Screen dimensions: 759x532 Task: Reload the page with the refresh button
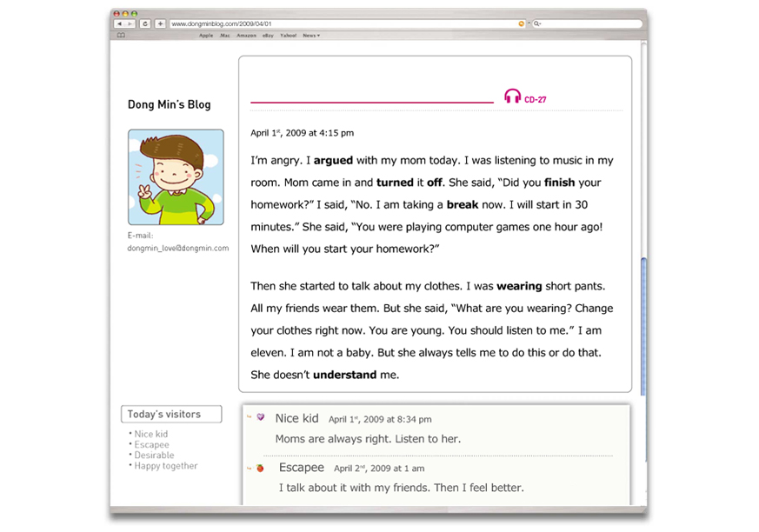pyautogui.click(x=145, y=23)
